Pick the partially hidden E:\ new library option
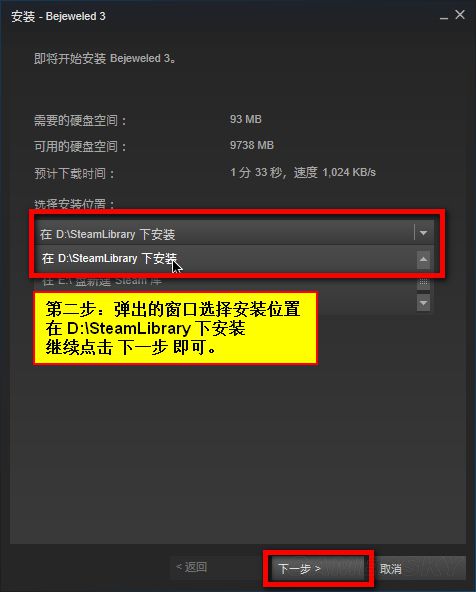 225,281
